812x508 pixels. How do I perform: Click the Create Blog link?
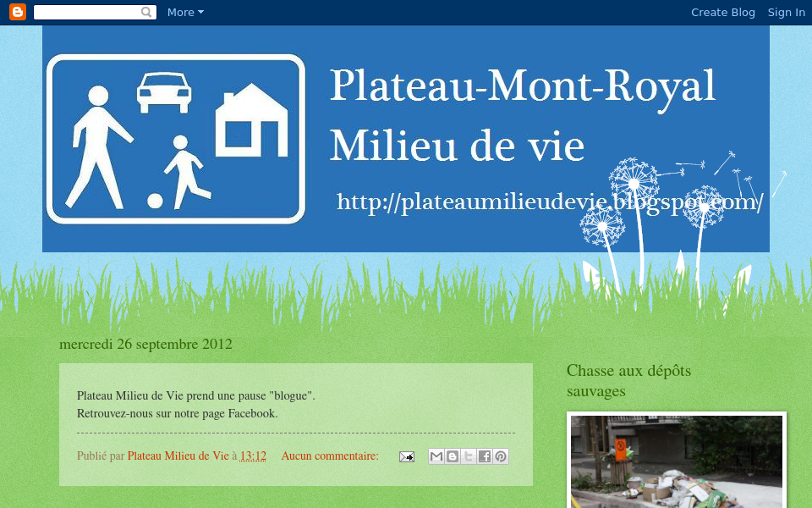(x=722, y=12)
